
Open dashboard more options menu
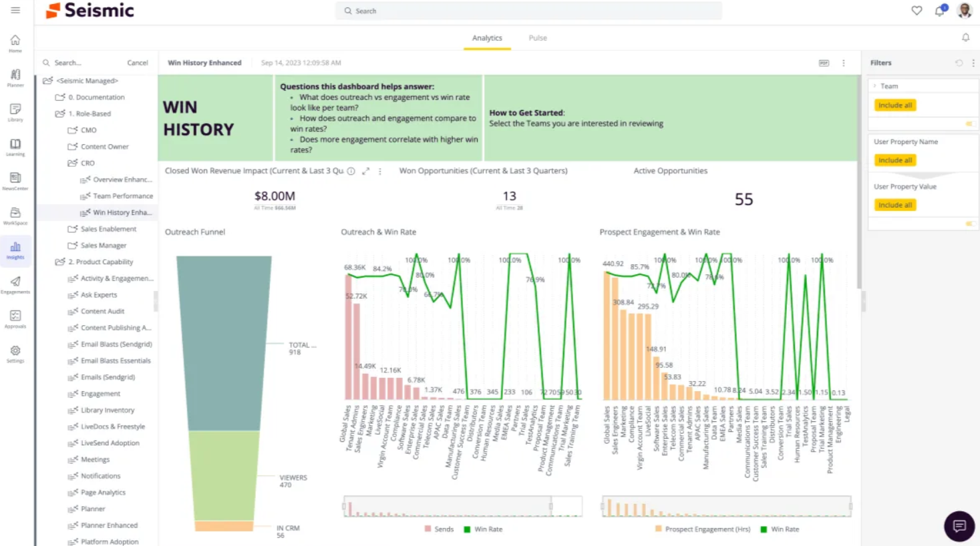844,63
